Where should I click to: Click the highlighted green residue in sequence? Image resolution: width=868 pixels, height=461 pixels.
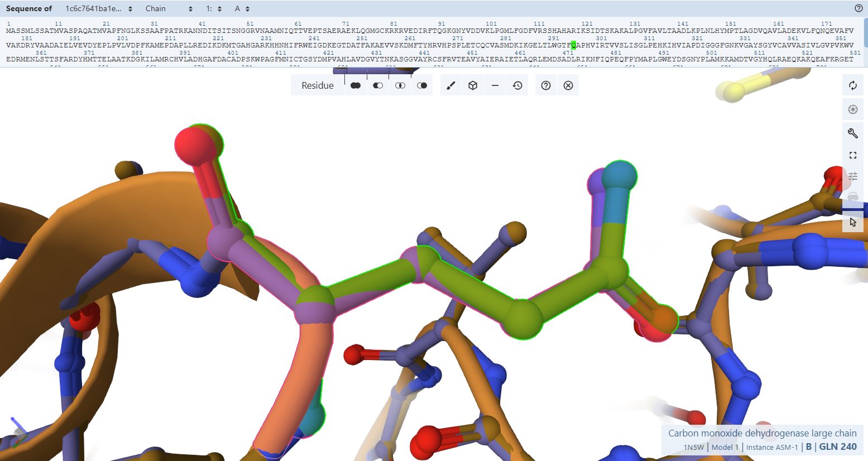574,45
